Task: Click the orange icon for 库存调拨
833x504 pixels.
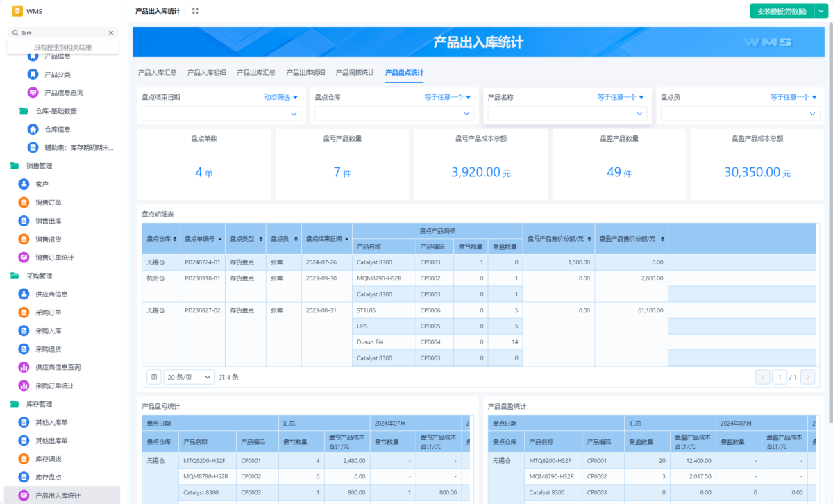Action: (x=24, y=459)
